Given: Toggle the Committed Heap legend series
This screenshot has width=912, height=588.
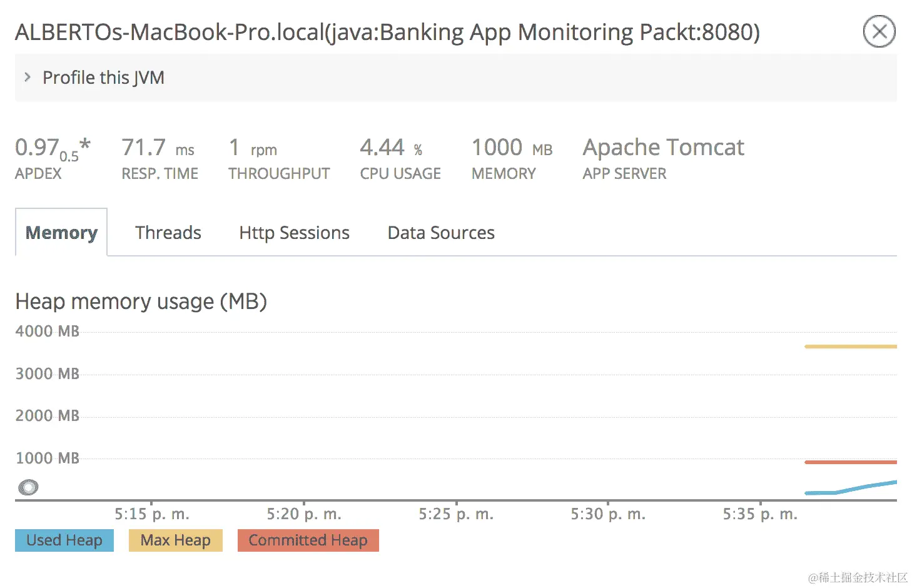Looking at the screenshot, I should click(308, 540).
